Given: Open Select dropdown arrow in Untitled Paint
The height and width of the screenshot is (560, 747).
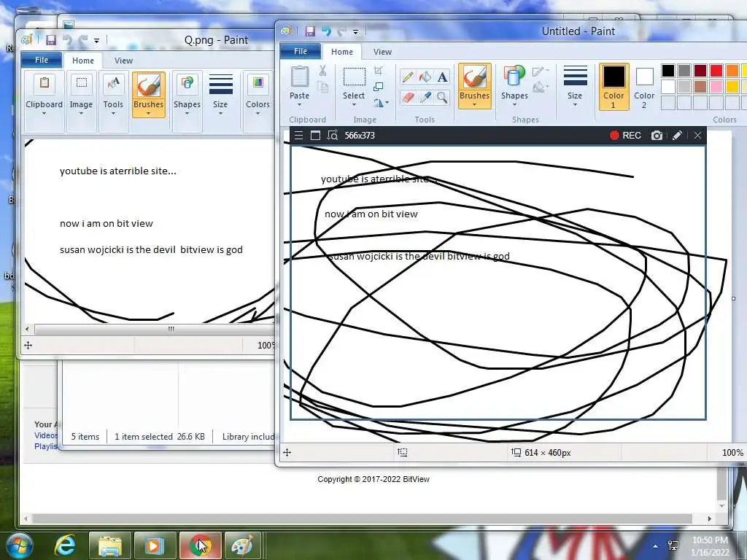Looking at the screenshot, I should tap(354, 105).
